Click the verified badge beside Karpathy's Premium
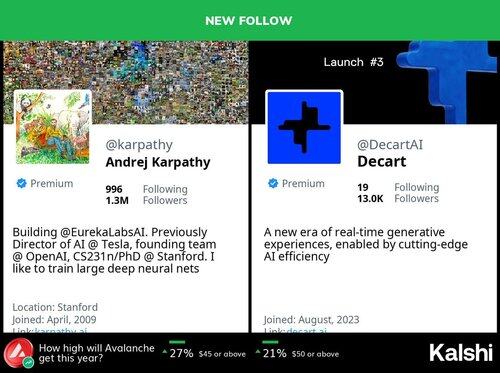This screenshot has width=500, height=373. [x=22, y=183]
